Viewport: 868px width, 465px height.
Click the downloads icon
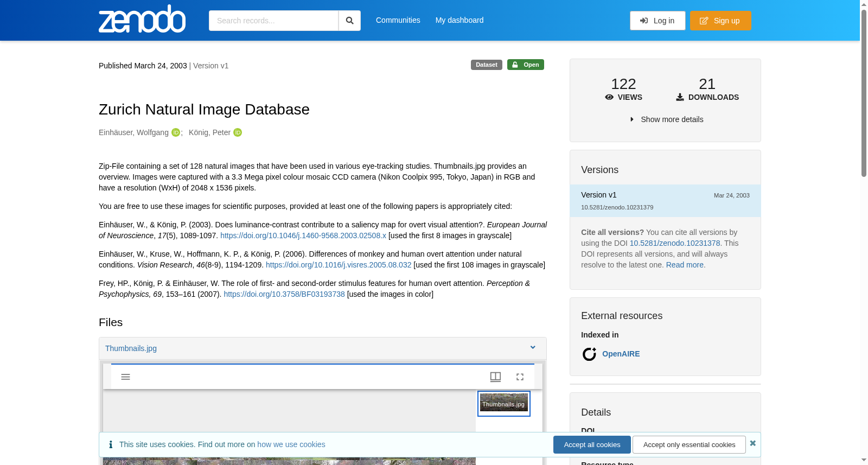click(680, 97)
